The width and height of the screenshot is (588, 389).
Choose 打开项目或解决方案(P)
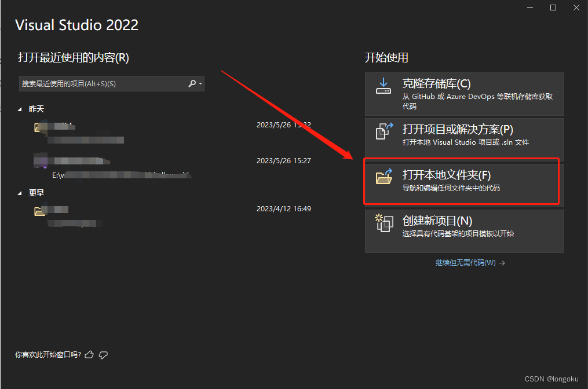point(464,140)
